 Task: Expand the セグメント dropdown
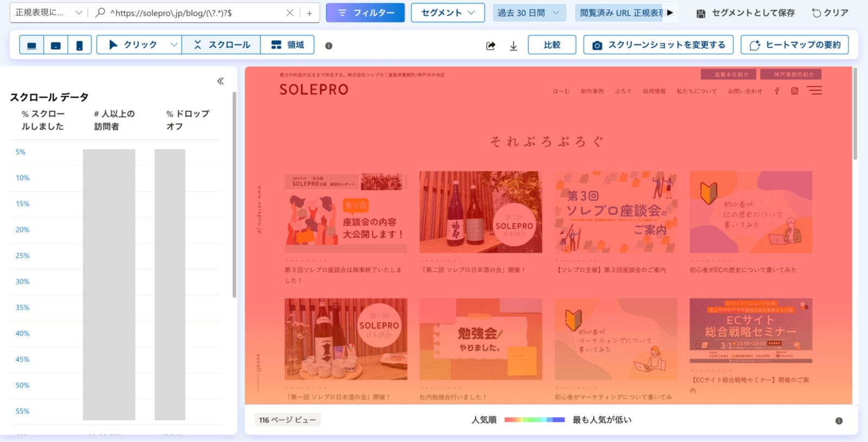point(448,12)
